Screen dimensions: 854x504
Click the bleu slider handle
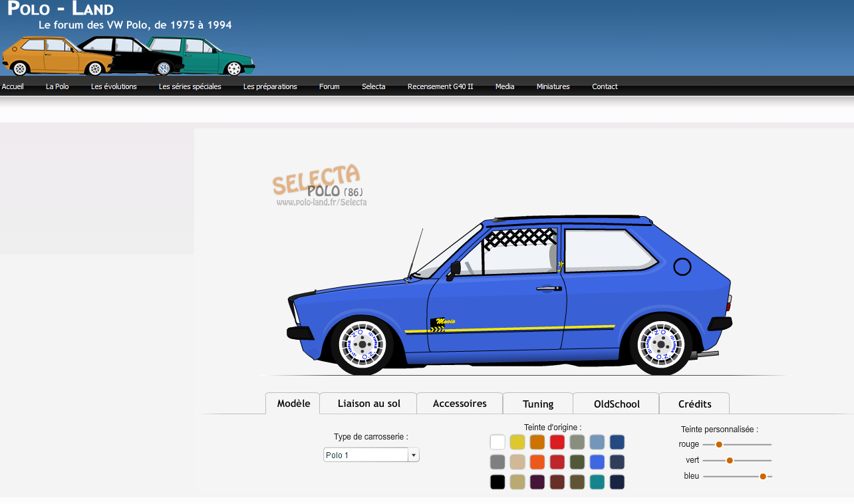pyautogui.click(x=763, y=476)
